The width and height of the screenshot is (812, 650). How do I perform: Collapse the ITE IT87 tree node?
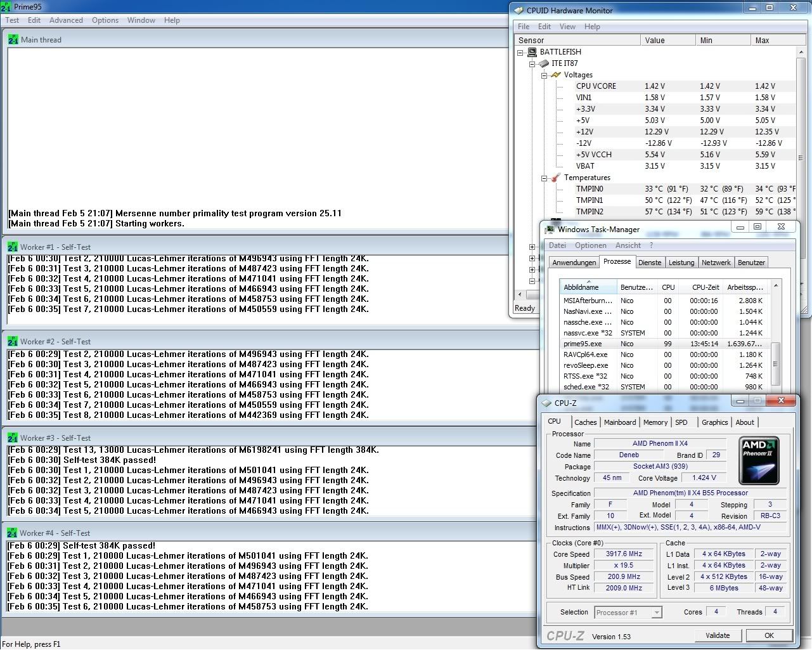532,63
